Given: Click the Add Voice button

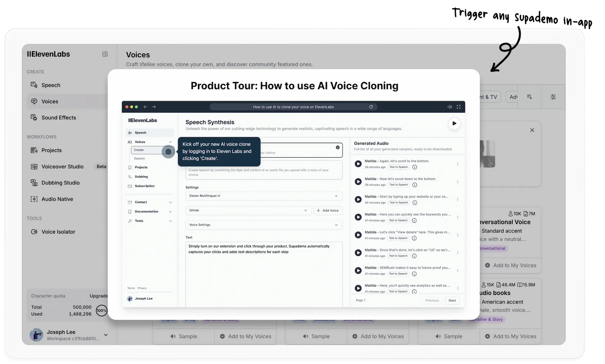Looking at the screenshot, I should [x=328, y=211].
